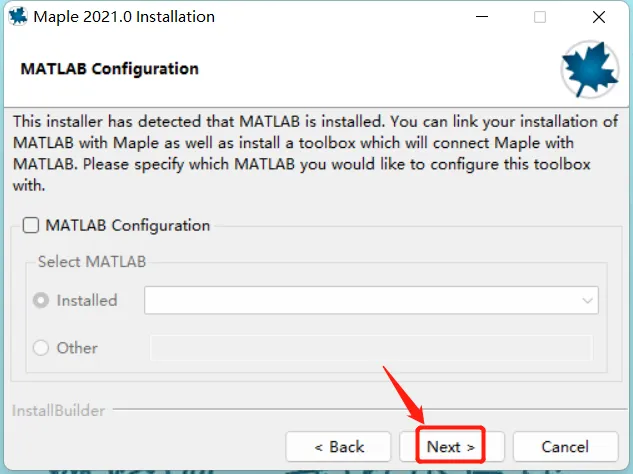Click the MATLAB Configuration heading text
633x474 pixels.
(109, 69)
